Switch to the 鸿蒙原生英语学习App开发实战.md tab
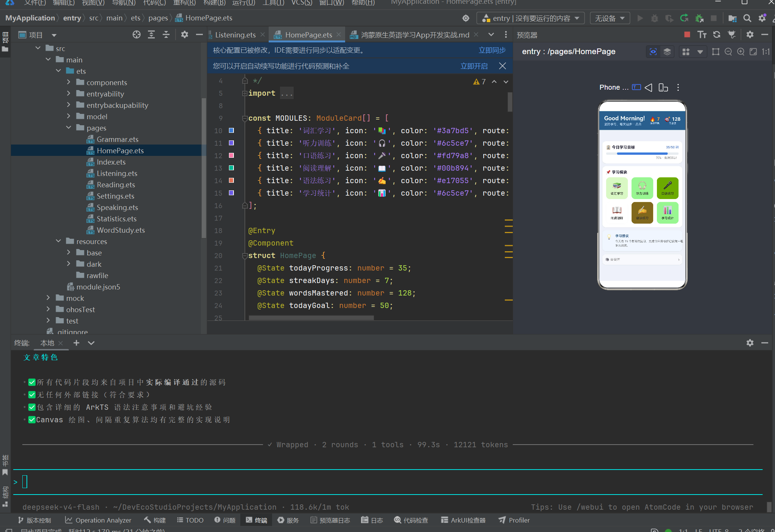Screen dimensions: 775x532 click(x=415, y=35)
